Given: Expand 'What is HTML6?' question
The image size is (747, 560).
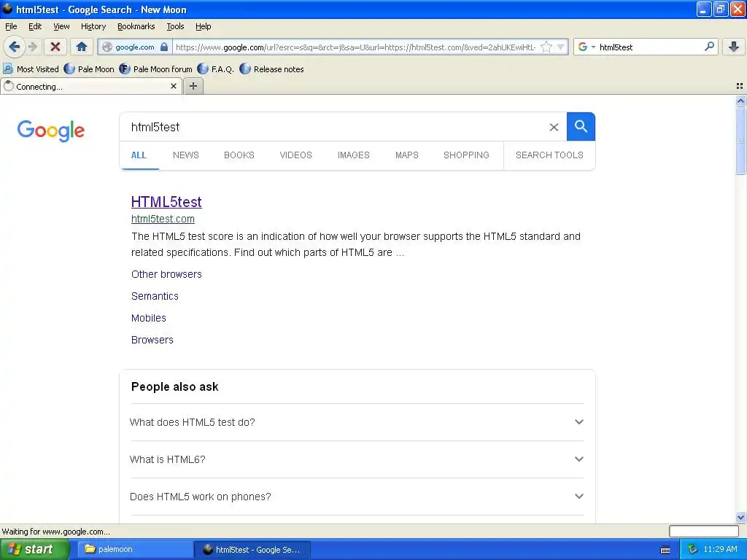Looking at the screenshot, I should point(356,459).
